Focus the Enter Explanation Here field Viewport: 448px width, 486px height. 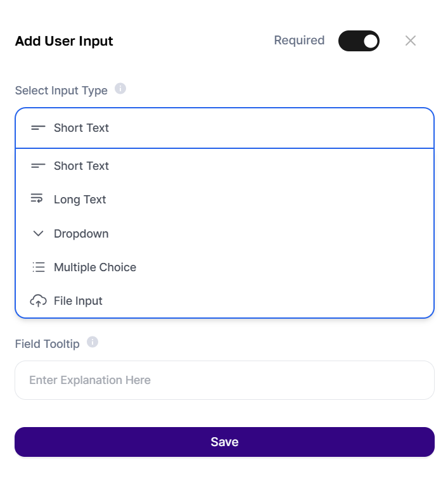point(224,380)
